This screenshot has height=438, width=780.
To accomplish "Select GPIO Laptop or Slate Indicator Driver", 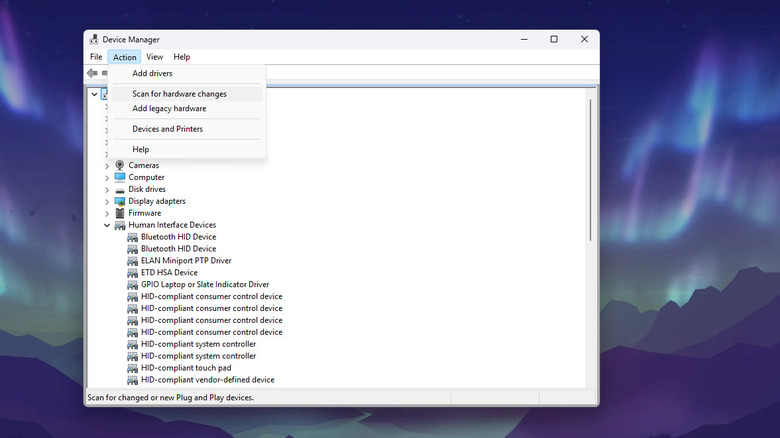I will tap(205, 284).
